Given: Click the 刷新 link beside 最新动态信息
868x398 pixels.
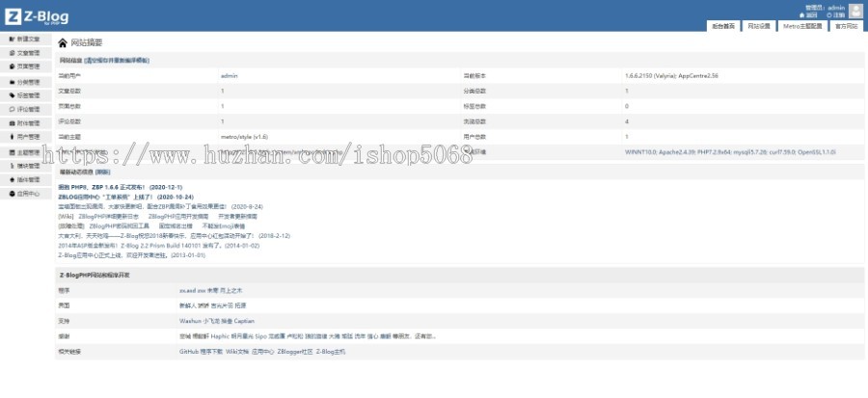Looking at the screenshot, I should (x=103, y=172).
